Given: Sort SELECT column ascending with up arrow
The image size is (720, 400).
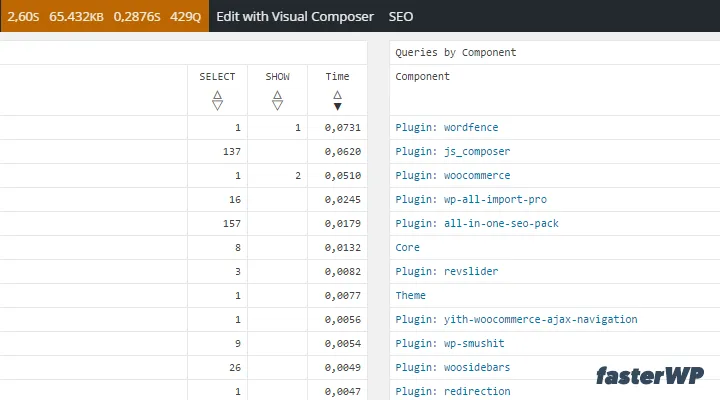Looking at the screenshot, I should pyautogui.click(x=217, y=96).
